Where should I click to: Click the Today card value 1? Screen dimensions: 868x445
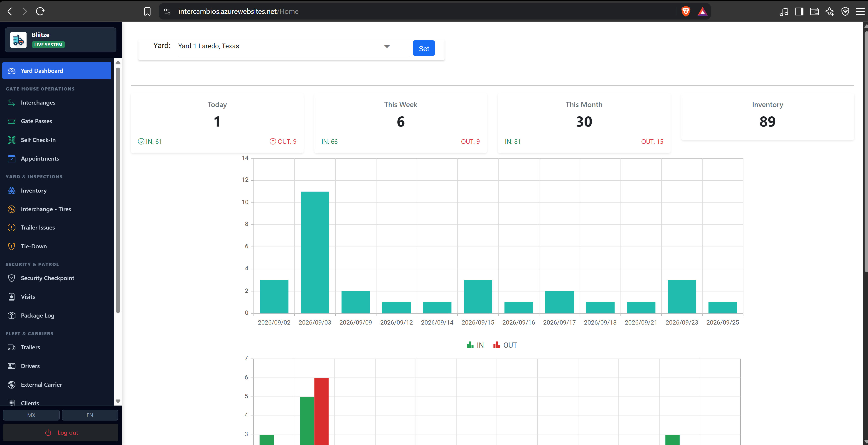tap(217, 122)
